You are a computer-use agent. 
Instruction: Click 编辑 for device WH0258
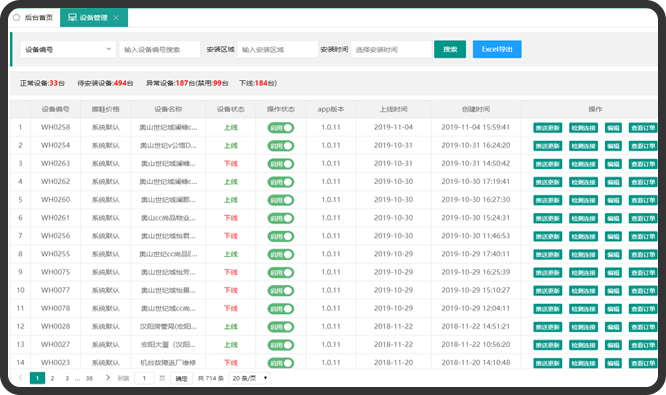click(x=613, y=128)
